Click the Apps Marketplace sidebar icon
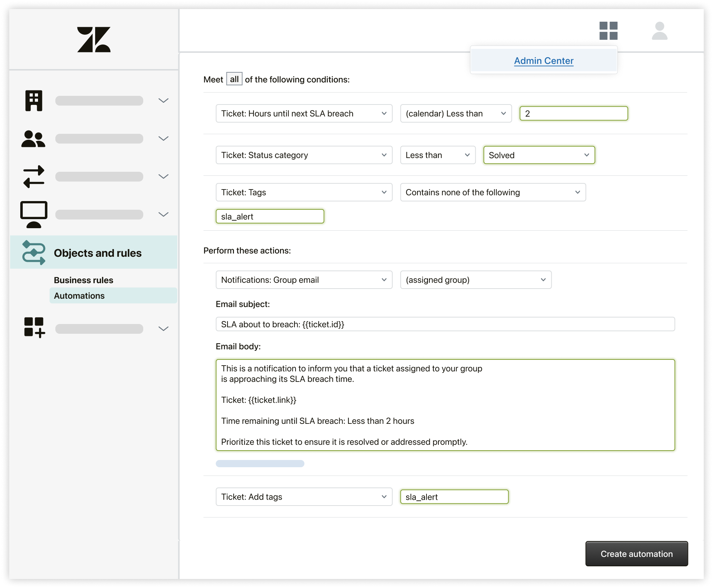 point(34,328)
